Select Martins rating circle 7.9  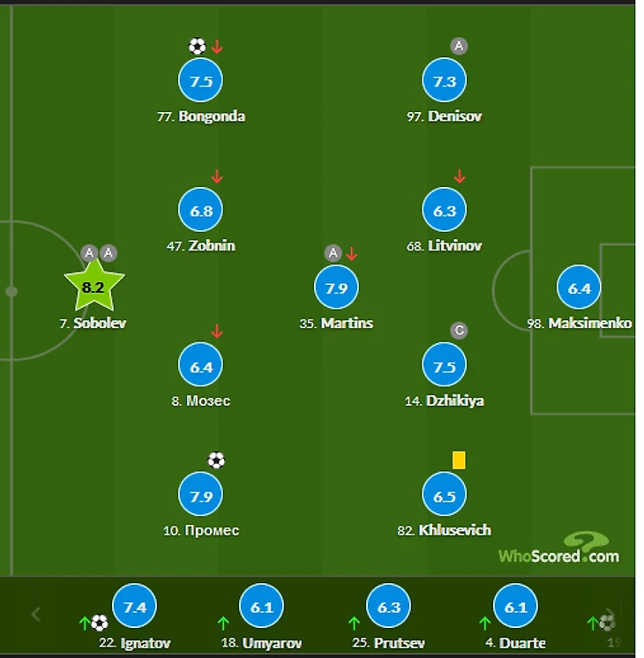336,287
